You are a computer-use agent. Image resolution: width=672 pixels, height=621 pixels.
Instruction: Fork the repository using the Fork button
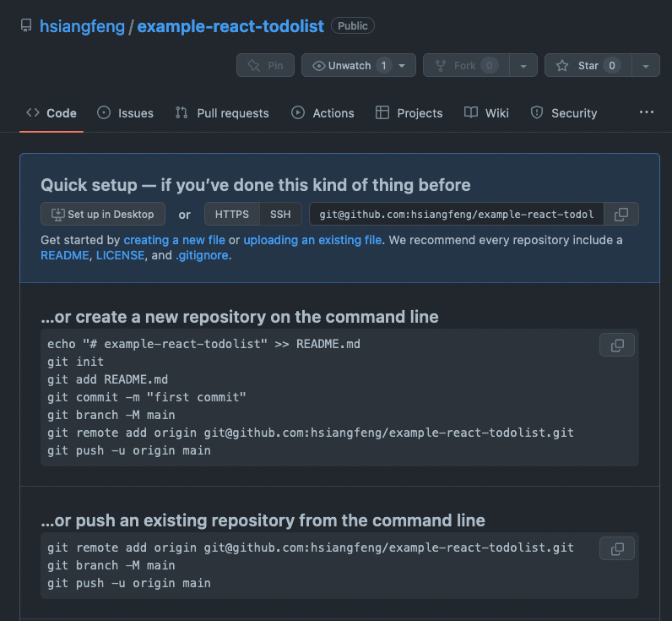pos(466,65)
